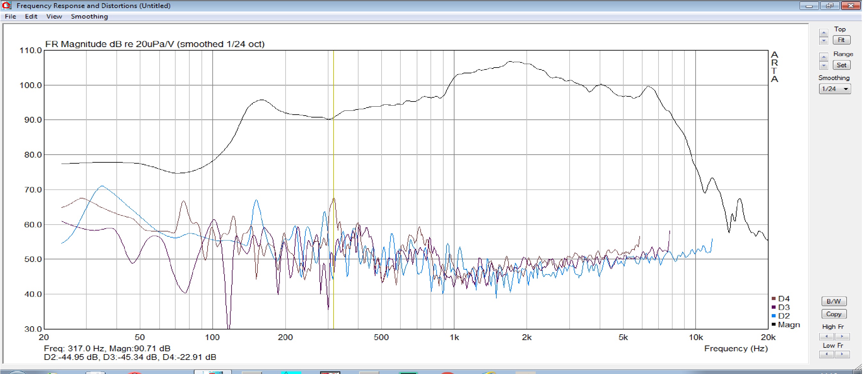The image size is (868, 374).
Task: Click the Fit button
Action: click(841, 40)
